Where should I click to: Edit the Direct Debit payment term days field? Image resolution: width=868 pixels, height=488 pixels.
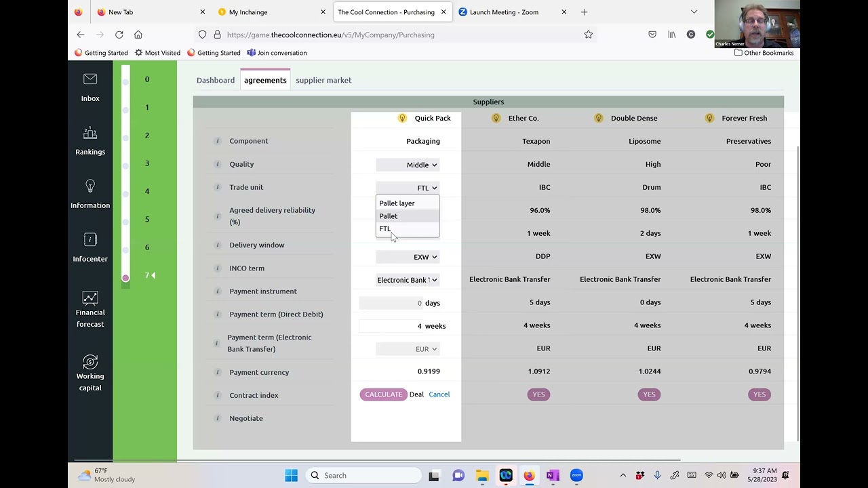pos(391,303)
